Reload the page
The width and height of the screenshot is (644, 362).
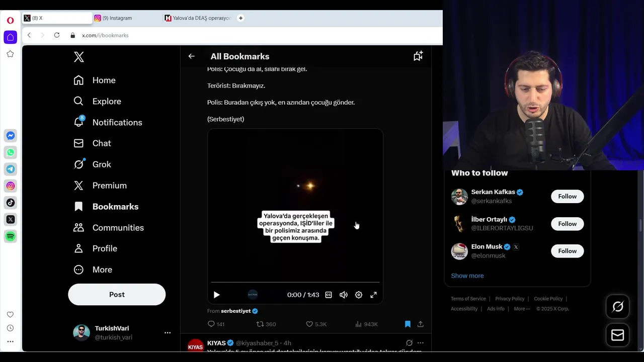[x=57, y=35]
